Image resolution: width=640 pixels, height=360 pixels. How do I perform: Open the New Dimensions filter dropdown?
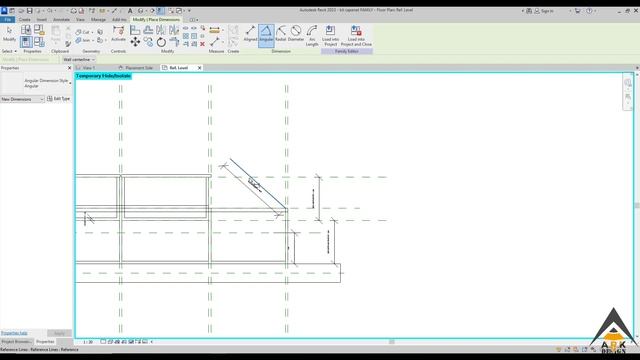point(22,99)
